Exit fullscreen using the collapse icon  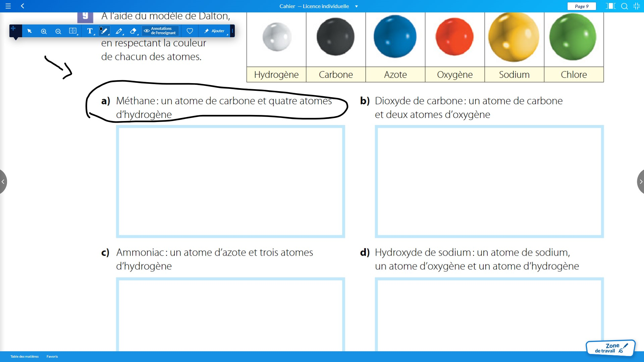(636, 6)
